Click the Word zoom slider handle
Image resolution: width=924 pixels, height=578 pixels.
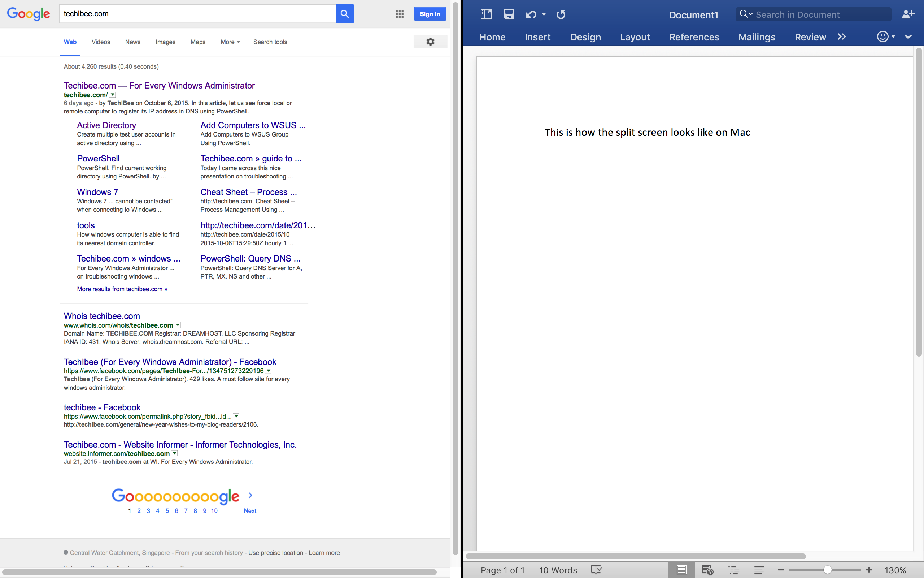pyautogui.click(x=827, y=570)
